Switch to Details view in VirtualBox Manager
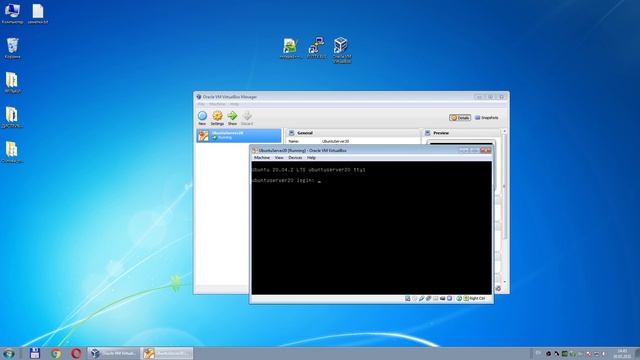This screenshot has width=640, height=360. click(460, 118)
